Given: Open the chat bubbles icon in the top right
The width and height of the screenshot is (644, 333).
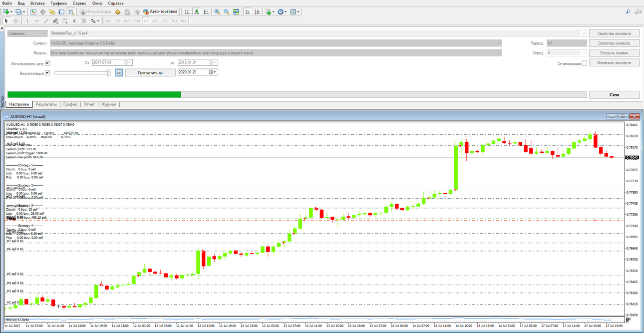Looking at the screenshot, I should pyautogui.click(x=638, y=11).
